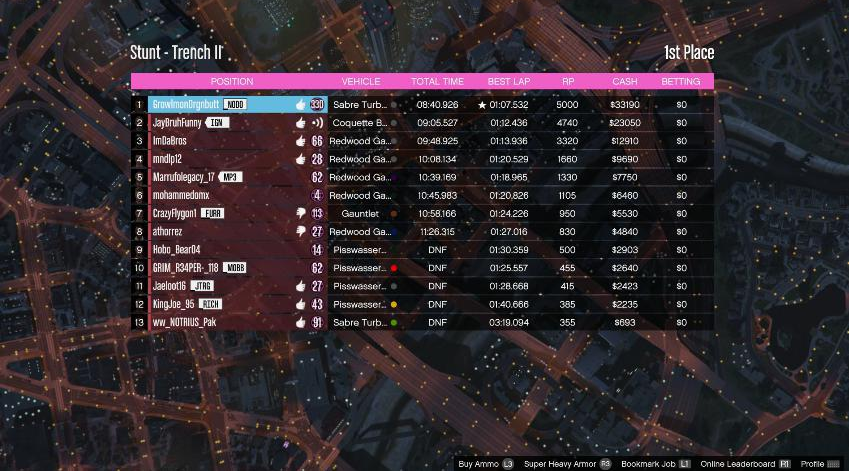Viewport: 849px width, 471px height.
Task: Open the Online Leaderboard
Action: 737,464
